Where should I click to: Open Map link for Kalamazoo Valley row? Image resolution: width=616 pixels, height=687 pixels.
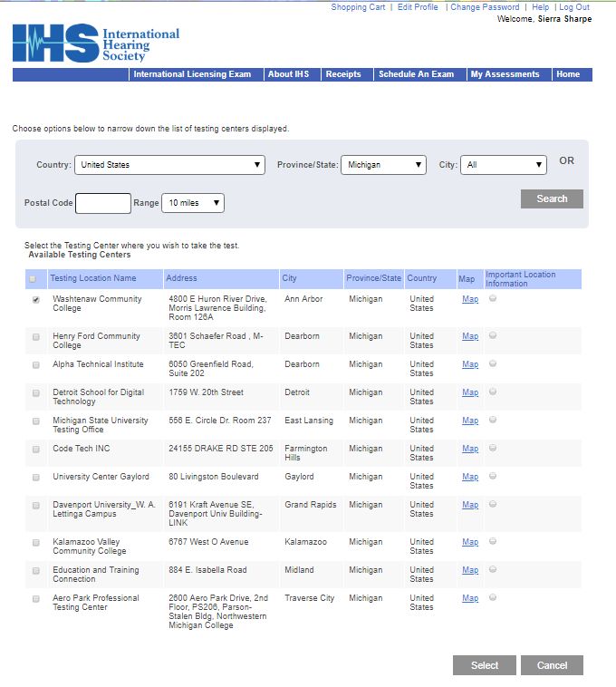[x=470, y=542]
